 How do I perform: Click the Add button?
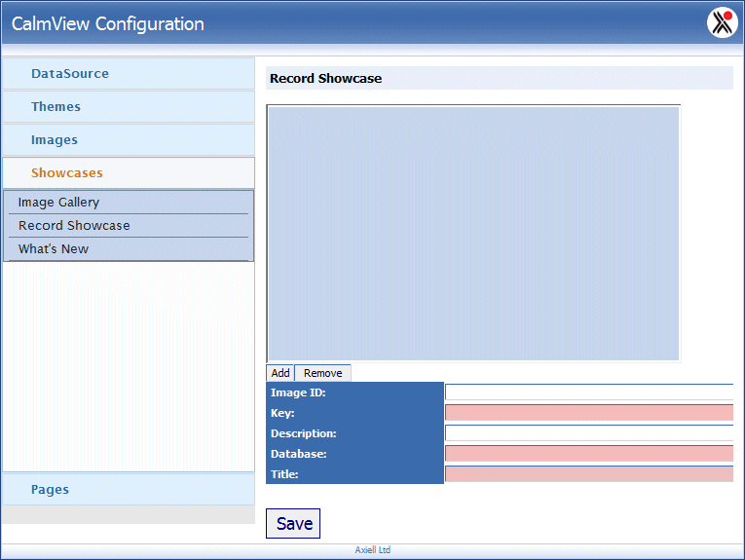280,373
